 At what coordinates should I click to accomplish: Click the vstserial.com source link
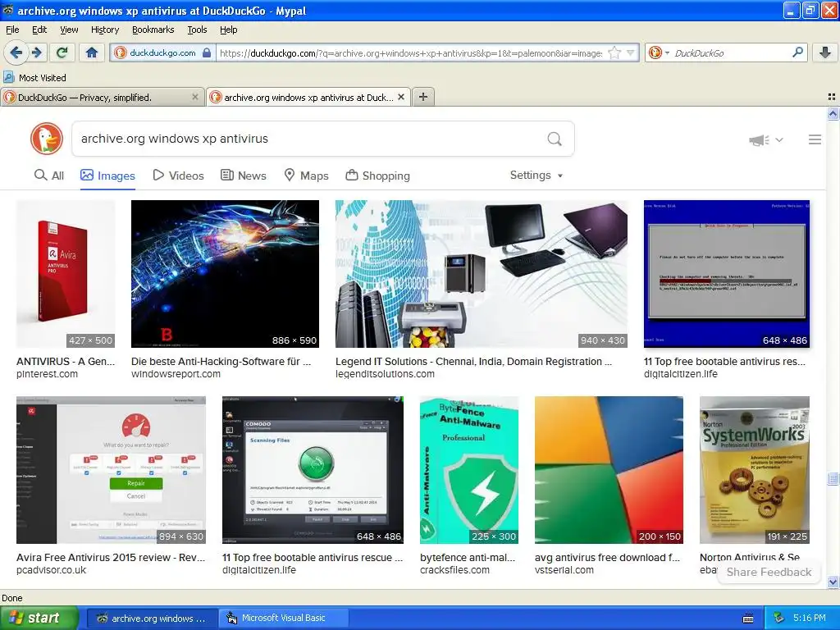(x=564, y=570)
